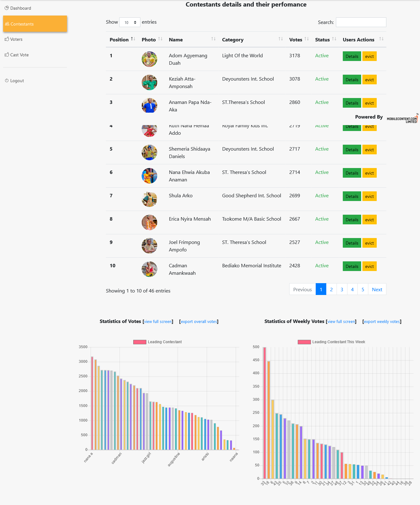Image resolution: width=420 pixels, height=505 pixels.
Task: Click the Cast Vote icon
Action: coord(7,55)
